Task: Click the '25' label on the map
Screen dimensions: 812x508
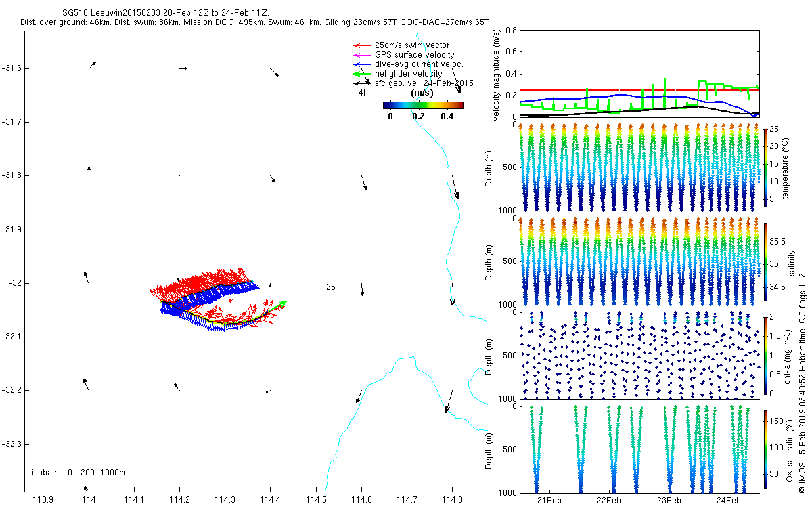Action: click(x=331, y=287)
